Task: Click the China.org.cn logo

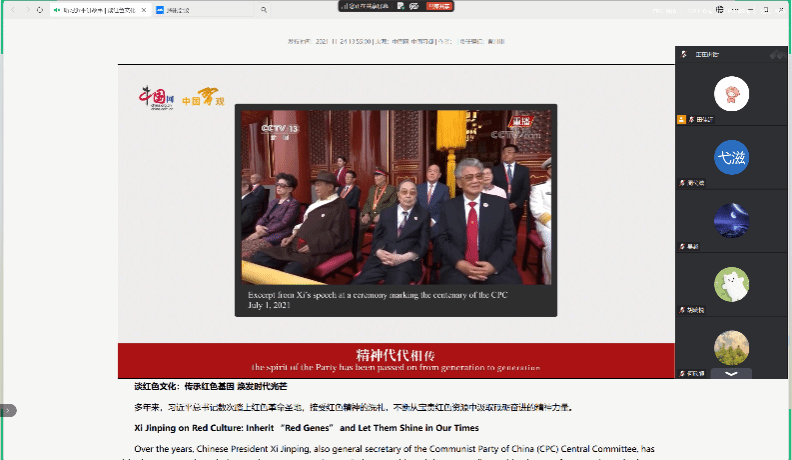Action: [x=157, y=97]
